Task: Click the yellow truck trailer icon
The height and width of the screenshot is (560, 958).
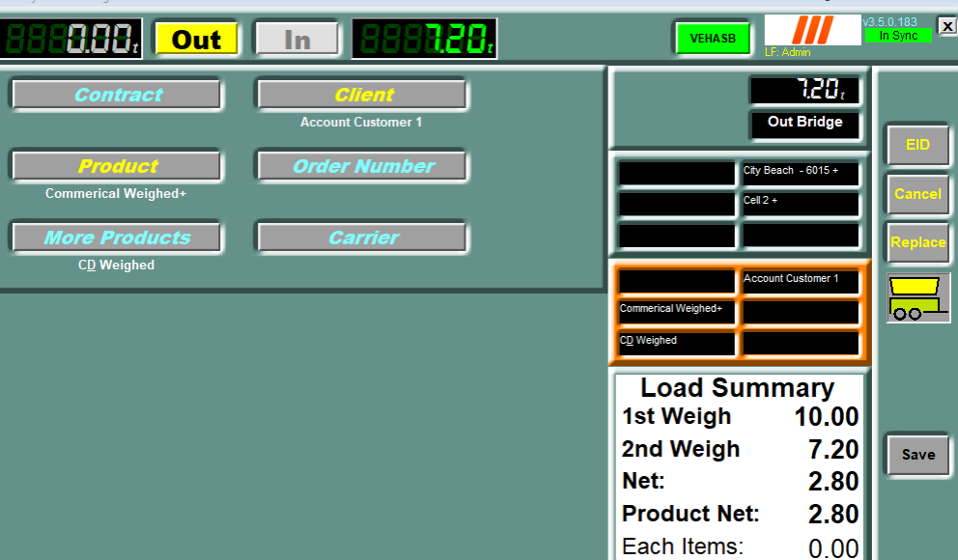Action: point(918,297)
